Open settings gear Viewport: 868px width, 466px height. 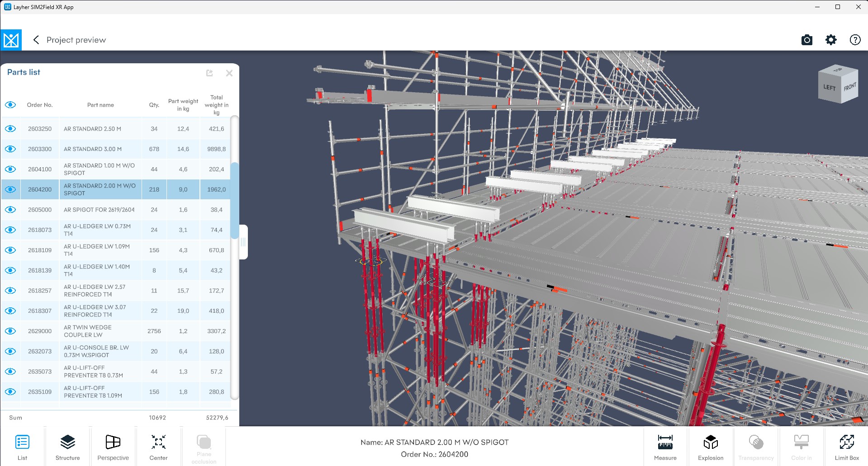point(831,40)
